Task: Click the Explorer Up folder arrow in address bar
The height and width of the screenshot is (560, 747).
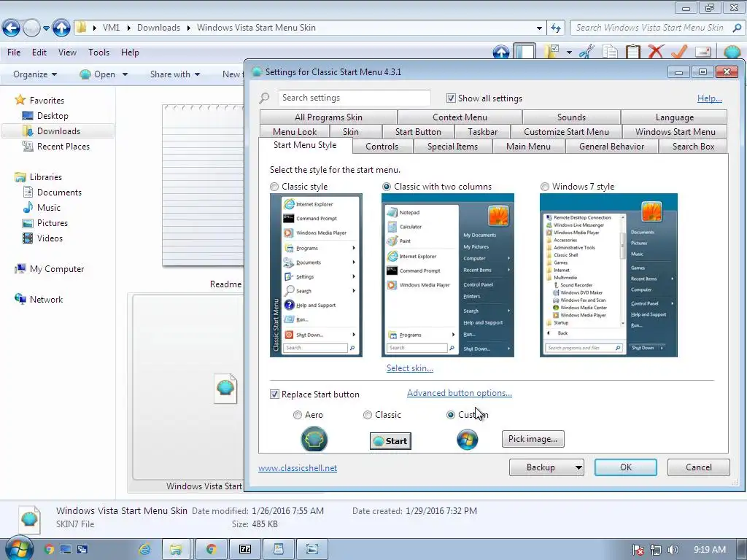Action: tap(61, 28)
